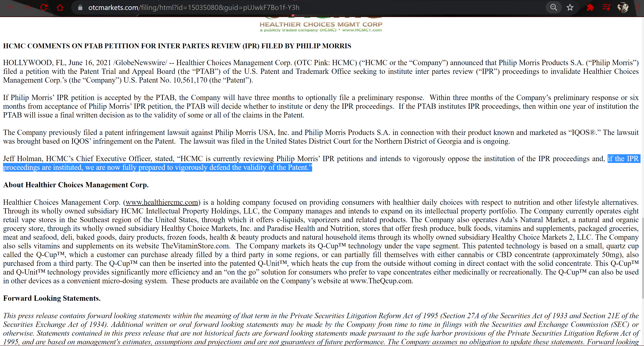Click the browser back arrow
Screen dimensions: 644x346
pos(11,8)
